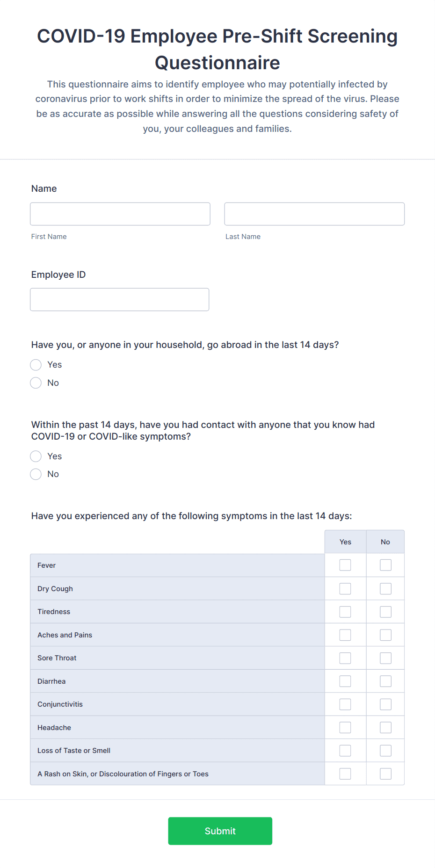
Task: Click the First Name input field
Action: coord(120,214)
